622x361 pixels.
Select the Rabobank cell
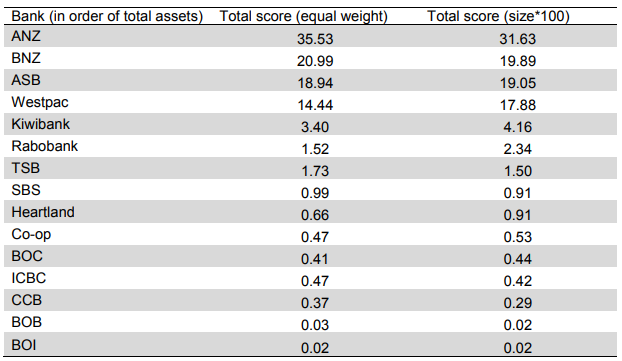(x=44, y=146)
